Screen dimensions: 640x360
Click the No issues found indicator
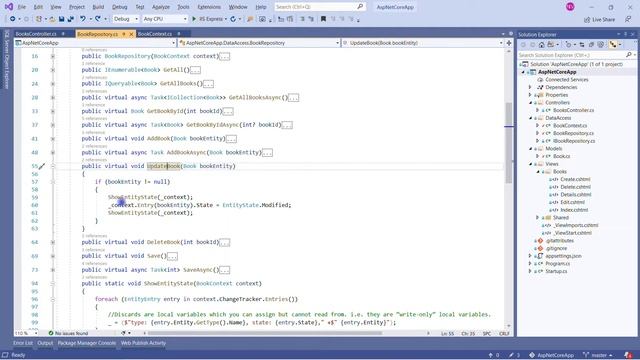[x=68, y=333]
